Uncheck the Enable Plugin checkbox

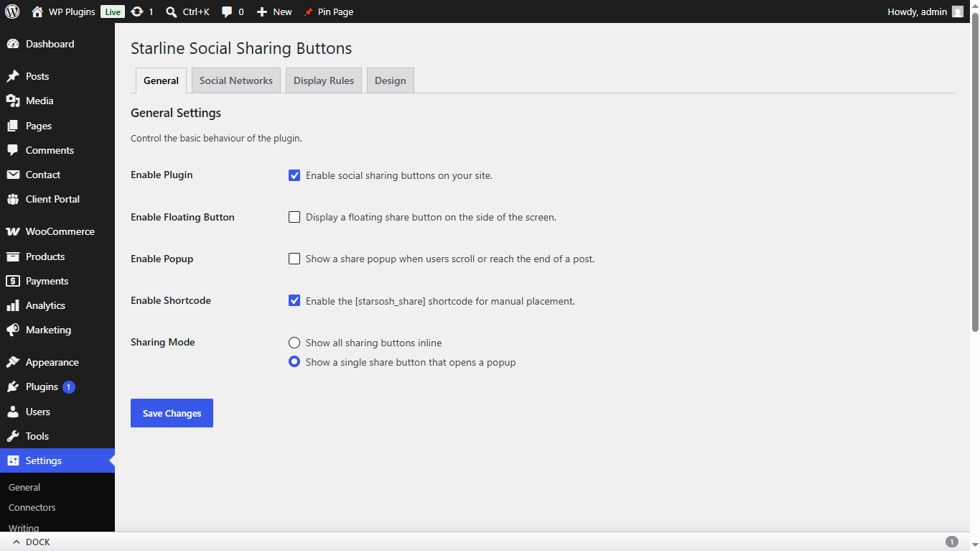294,175
